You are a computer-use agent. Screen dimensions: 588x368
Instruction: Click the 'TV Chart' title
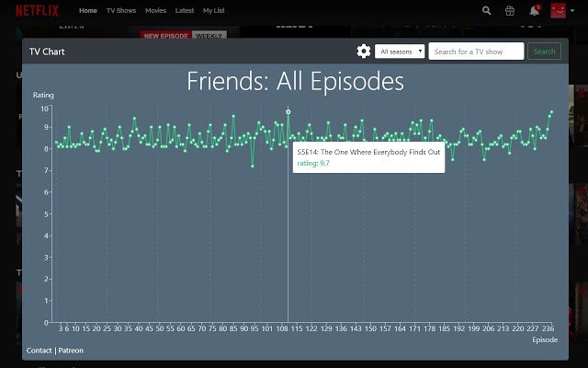coord(47,52)
